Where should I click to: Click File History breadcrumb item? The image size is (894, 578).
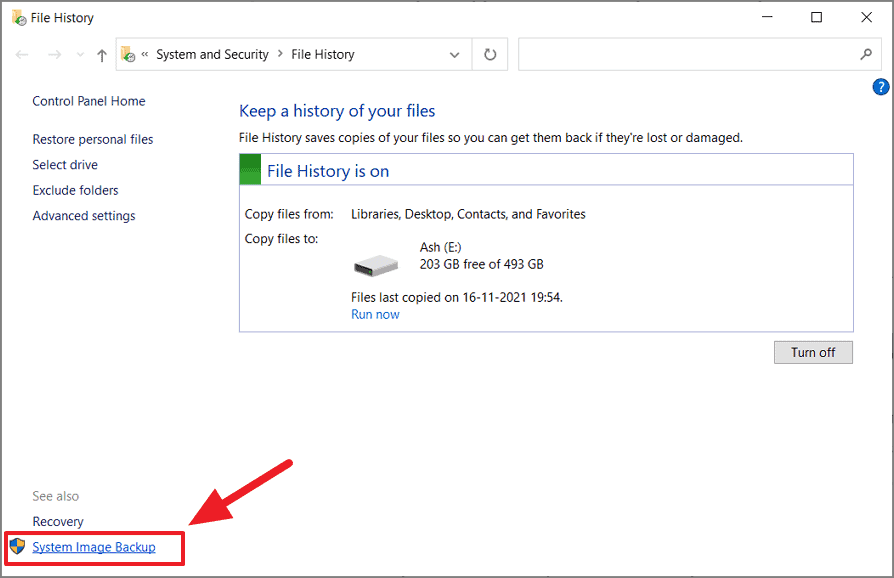tap(323, 54)
